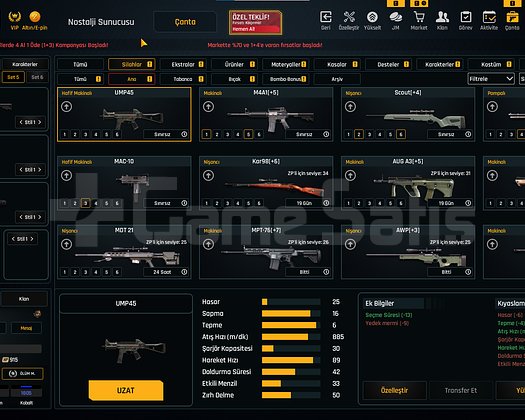
Task: Click the Mesaj button
Action: tap(26, 328)
